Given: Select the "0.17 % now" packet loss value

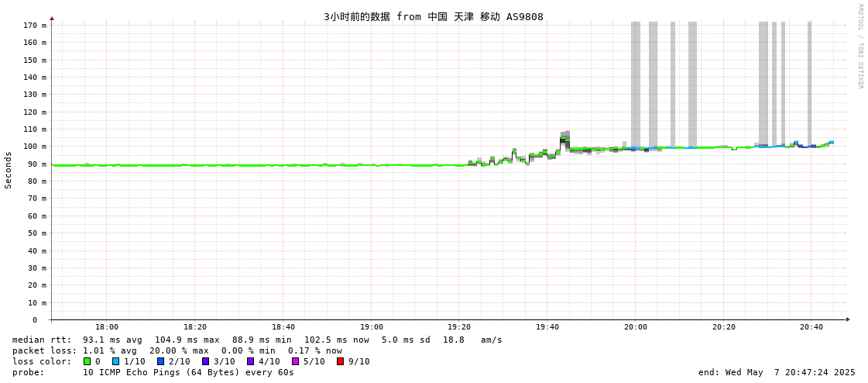Looking at the screenshot, I should click(x=315, y=351).
